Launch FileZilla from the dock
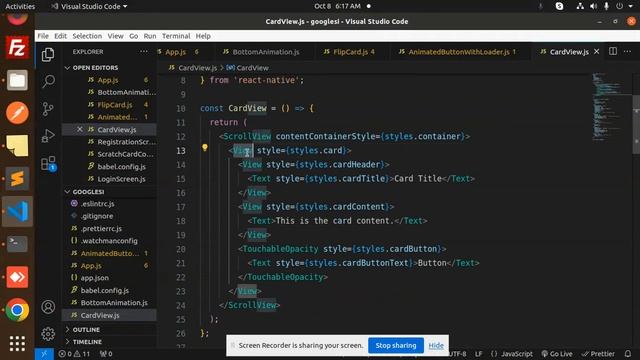Viewport: 640px width, 360px height. (x=17, y=47)
